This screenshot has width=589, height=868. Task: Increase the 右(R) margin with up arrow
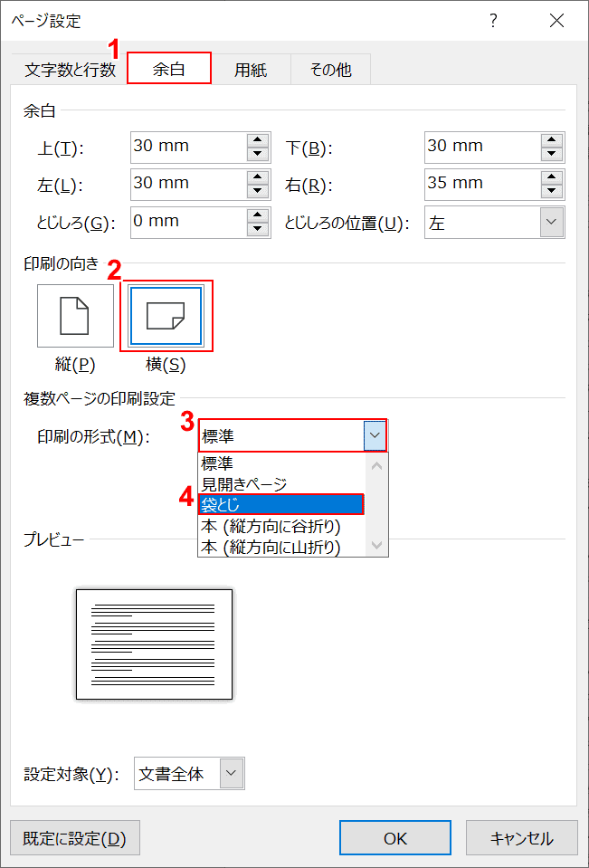point(551,177)
